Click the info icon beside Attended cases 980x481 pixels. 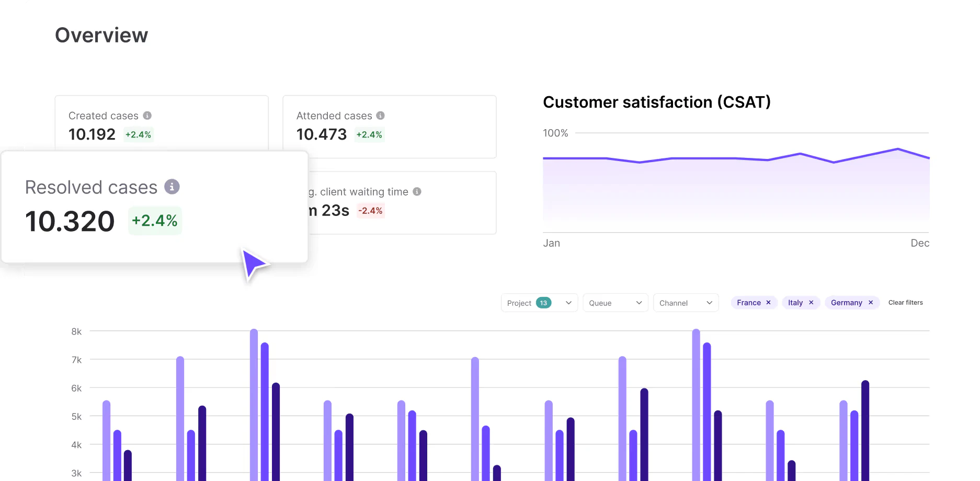coord(380,116)
